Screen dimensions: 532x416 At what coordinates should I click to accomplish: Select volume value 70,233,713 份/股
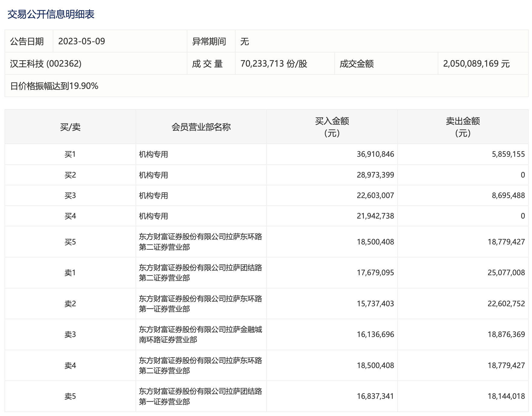[274, 64]
